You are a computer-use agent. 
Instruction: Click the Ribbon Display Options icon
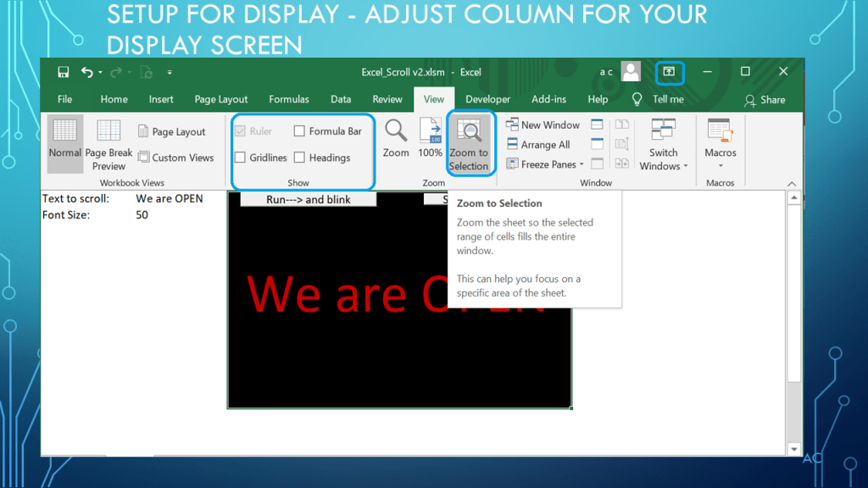pyautogui.click(x=669, y=73)
